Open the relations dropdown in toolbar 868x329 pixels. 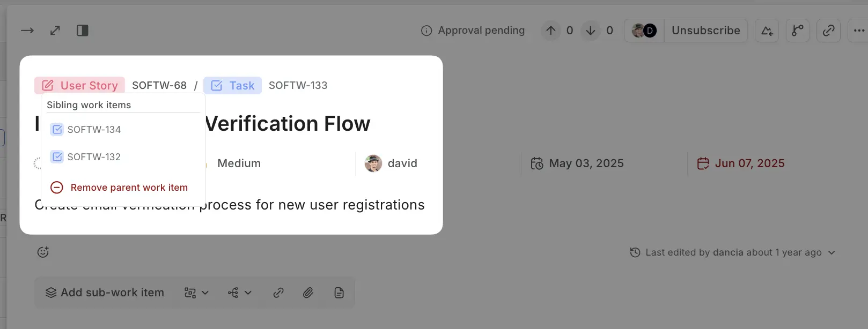click(x=239, y=293)
